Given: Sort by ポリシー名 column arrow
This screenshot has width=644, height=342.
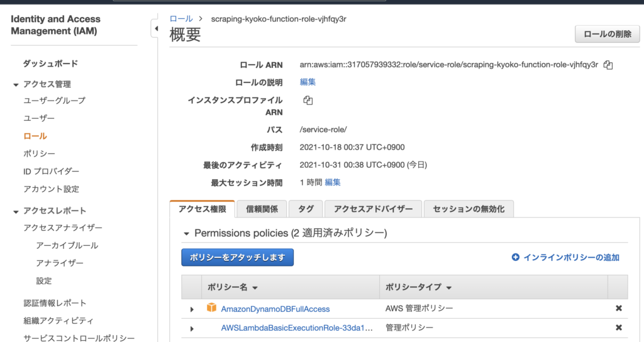Looking at the screenshot, I should click(255, 288).
